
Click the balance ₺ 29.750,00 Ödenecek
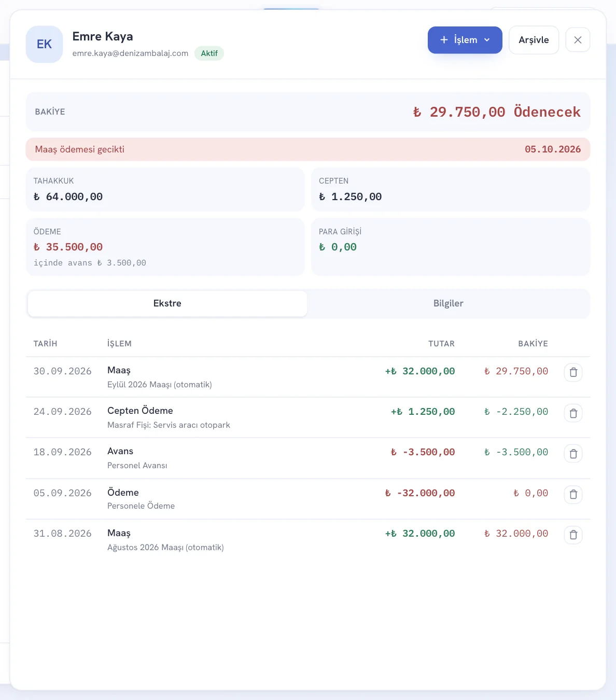pyautogui.click(x=497, y=112)
